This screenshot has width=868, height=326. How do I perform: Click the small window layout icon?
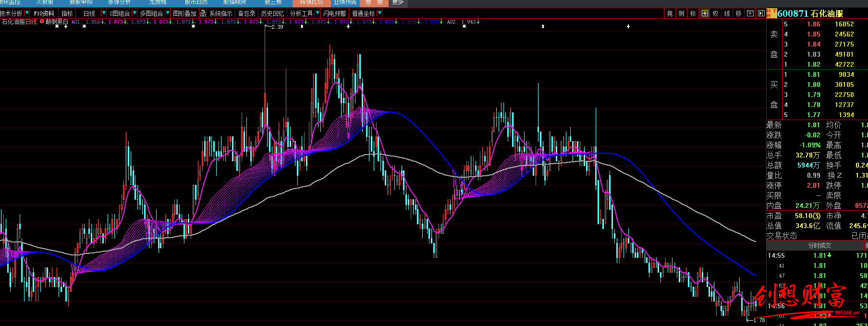click(750, 13)
